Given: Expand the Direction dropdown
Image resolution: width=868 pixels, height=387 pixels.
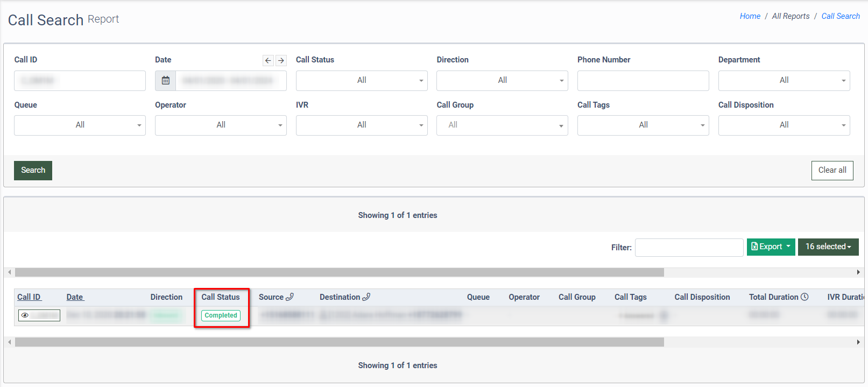Looking at the screenshot, I should 502,81.
